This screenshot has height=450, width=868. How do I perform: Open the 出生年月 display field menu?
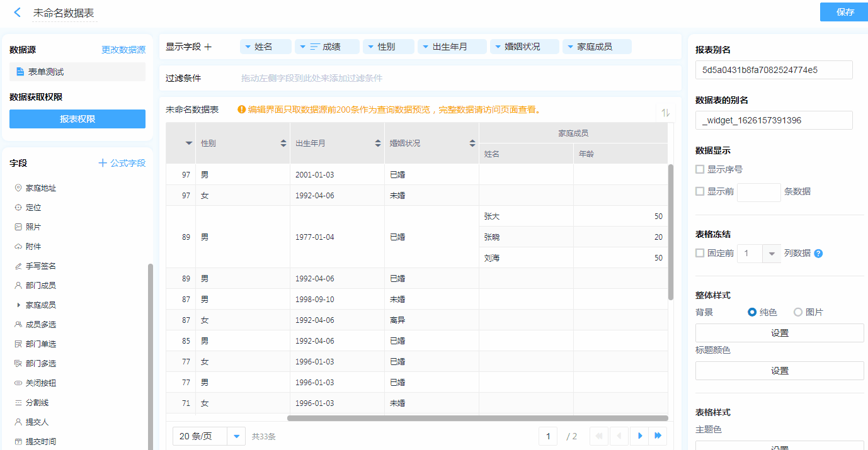click(x=426, y=47)
